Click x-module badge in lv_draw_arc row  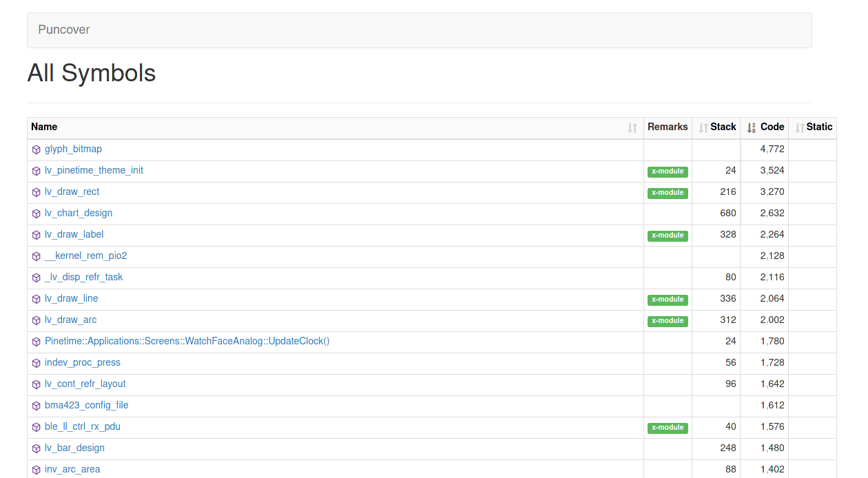(668, 321)
